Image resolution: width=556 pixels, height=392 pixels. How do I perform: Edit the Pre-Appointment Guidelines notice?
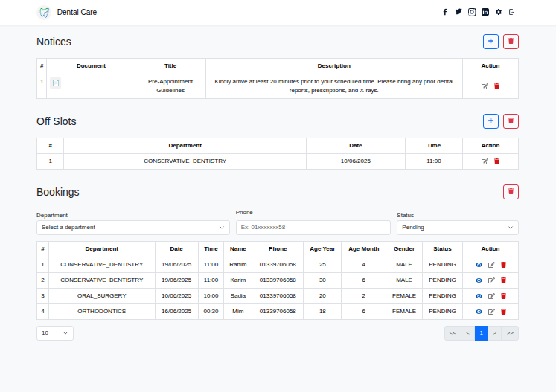(485, 86)
